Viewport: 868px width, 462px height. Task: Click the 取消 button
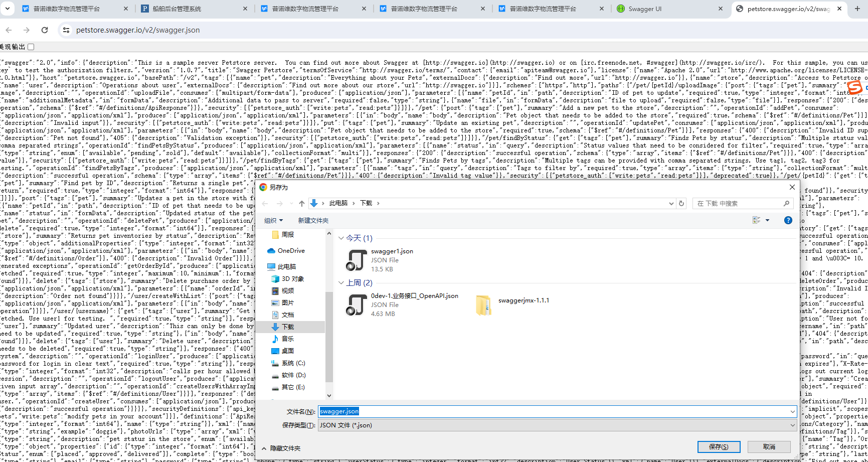(x=769, y=446)
